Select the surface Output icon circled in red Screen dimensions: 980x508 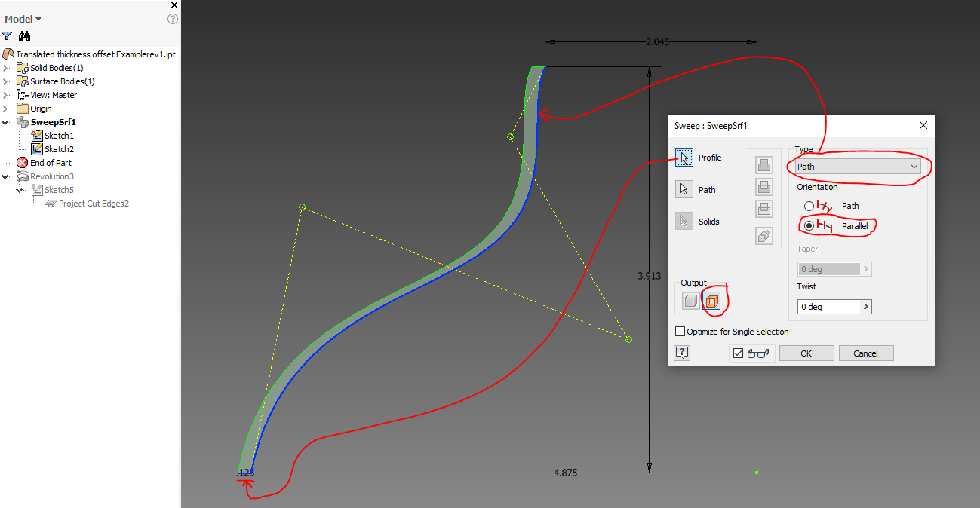click(710, 299)
